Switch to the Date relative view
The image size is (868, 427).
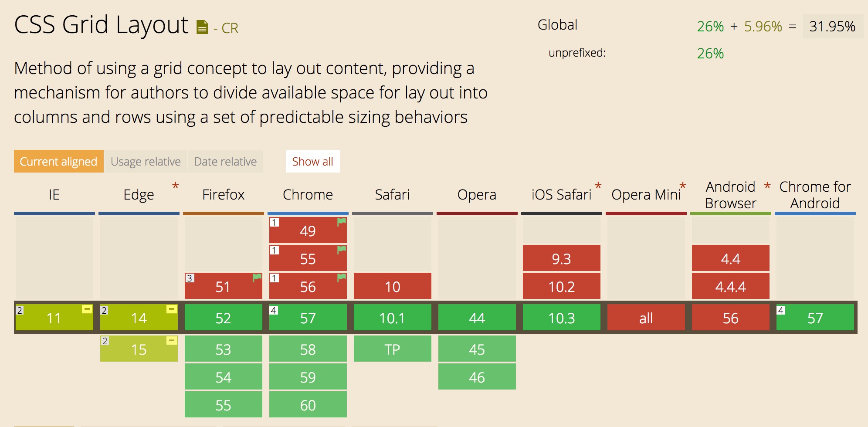pos(225,161)
